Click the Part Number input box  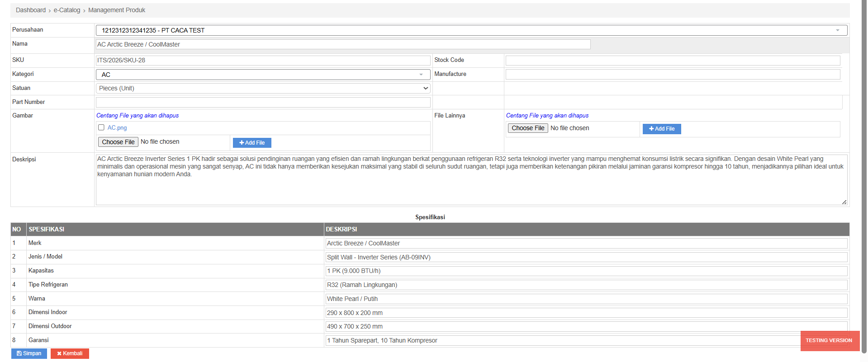click(x=263, y=102)
